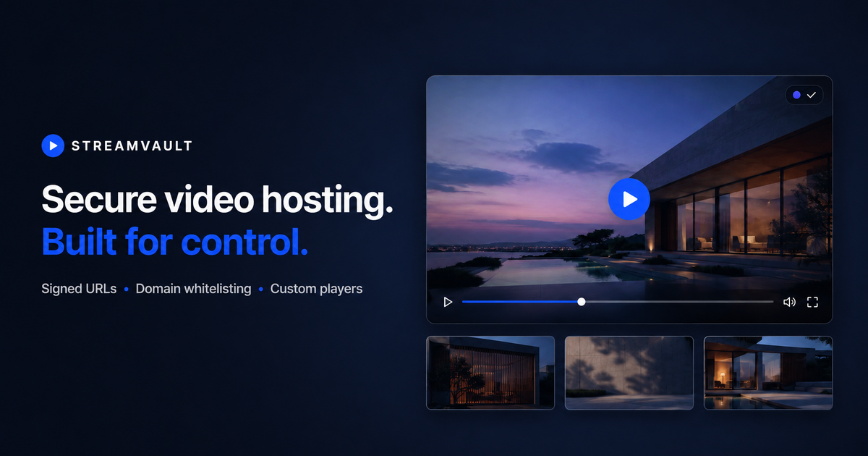Click the gray unplayed section of progress bar

[x=679, y=302]
